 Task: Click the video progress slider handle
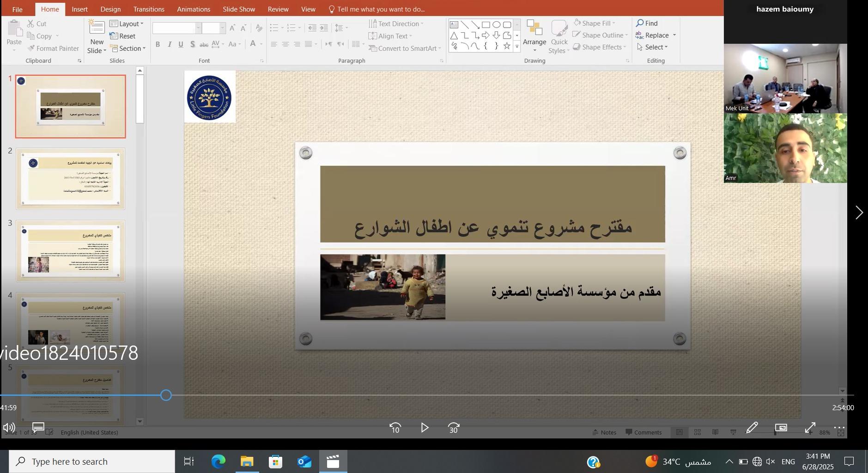(x=166, y=395)
